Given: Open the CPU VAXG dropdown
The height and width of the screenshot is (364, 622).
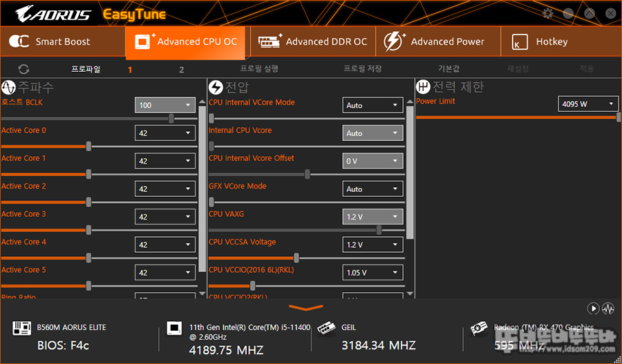Looking at the screenshot, I should tap(373, 216).
